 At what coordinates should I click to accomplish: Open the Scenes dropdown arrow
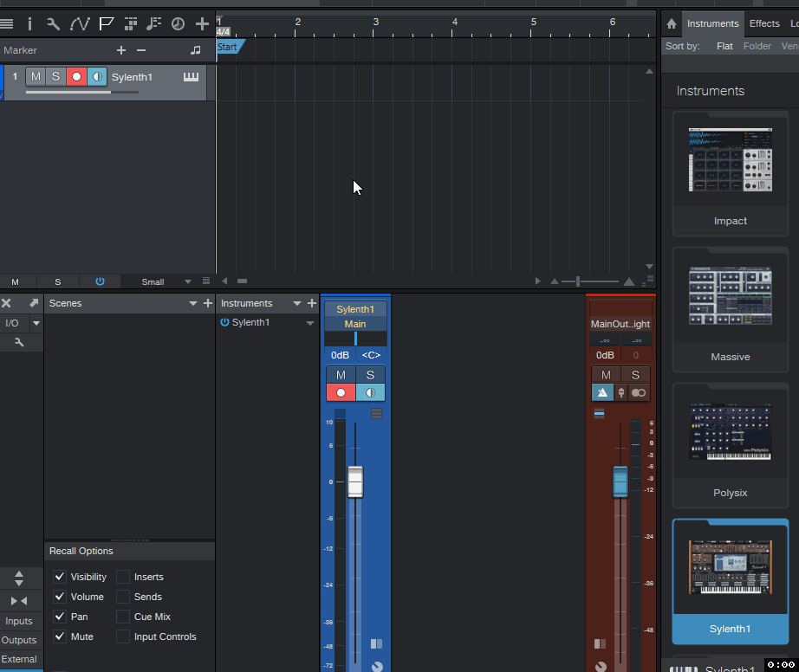click(192, 303)
